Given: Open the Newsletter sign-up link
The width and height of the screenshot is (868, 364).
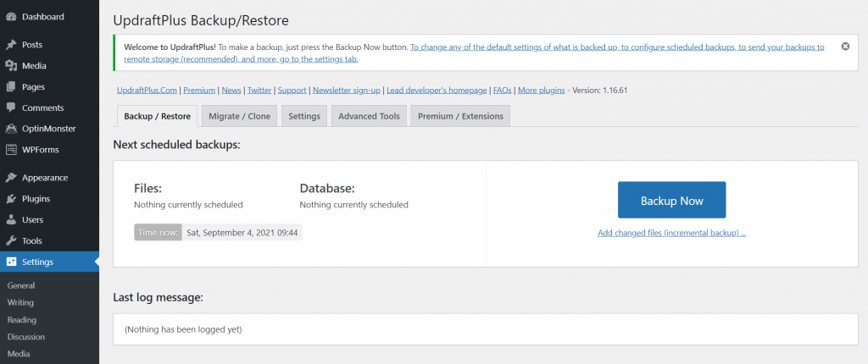Looking at the screenshot, I should click(x=347, y=91).
